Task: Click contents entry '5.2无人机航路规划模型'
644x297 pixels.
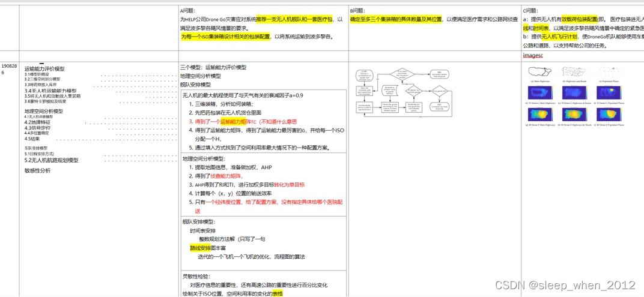Action: [x=51, y=160]
